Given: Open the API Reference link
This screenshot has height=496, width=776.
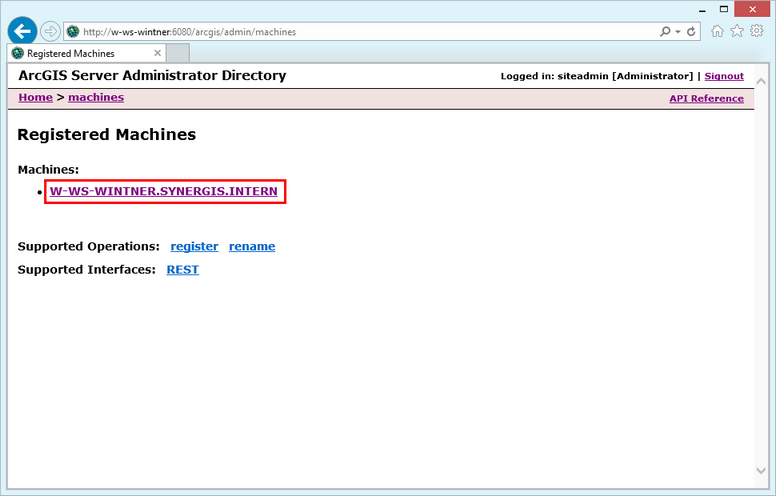Looking at the screenshot, I should (x=706, y=99).
